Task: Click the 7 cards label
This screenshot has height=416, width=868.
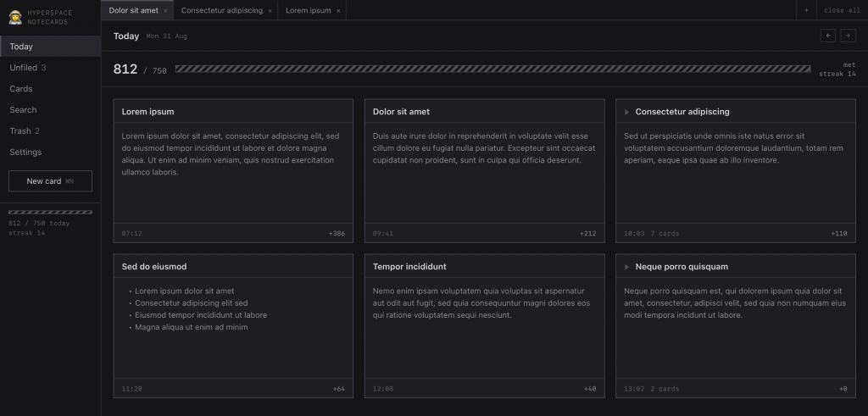Action: (665, 234)
